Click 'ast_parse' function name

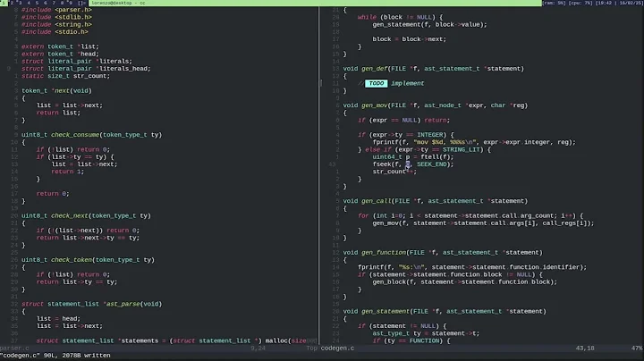tap(123, 304)
